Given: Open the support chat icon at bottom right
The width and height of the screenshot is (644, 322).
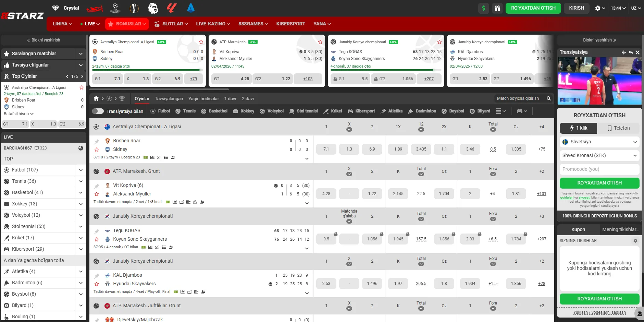Looking at the screenshot, I should point(639,313).
